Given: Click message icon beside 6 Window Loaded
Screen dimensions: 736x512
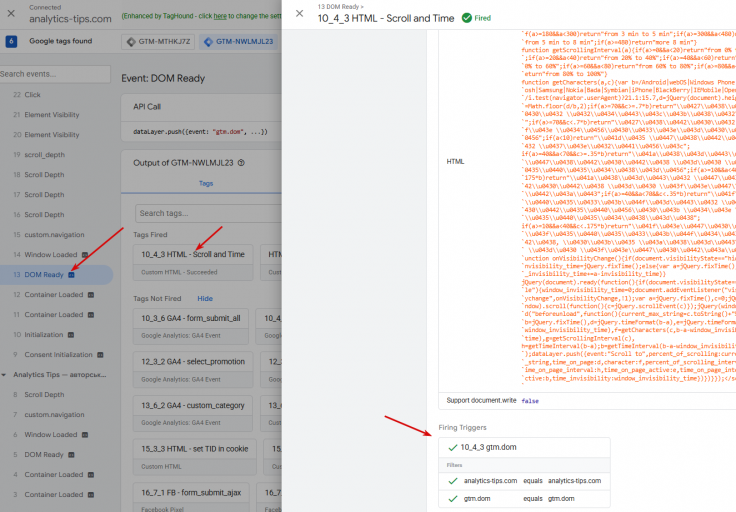Looking at the screenshot, I should 85,435.
